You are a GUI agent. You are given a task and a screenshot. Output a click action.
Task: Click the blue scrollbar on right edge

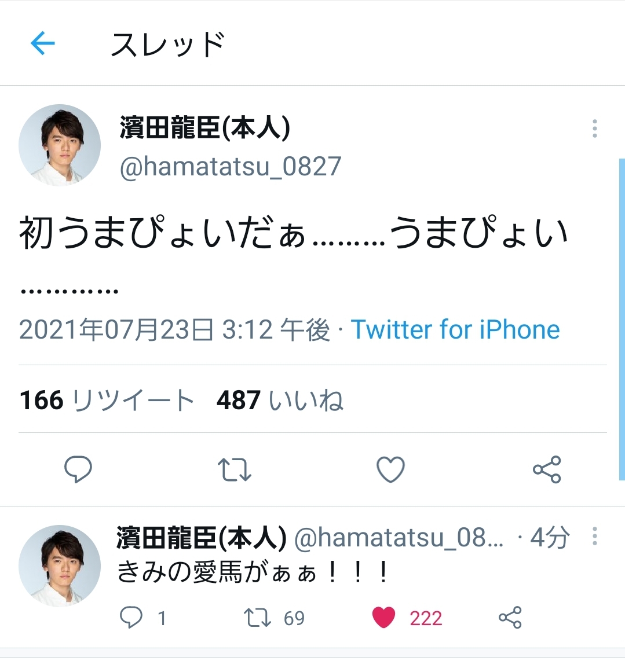tap(622, 318)
